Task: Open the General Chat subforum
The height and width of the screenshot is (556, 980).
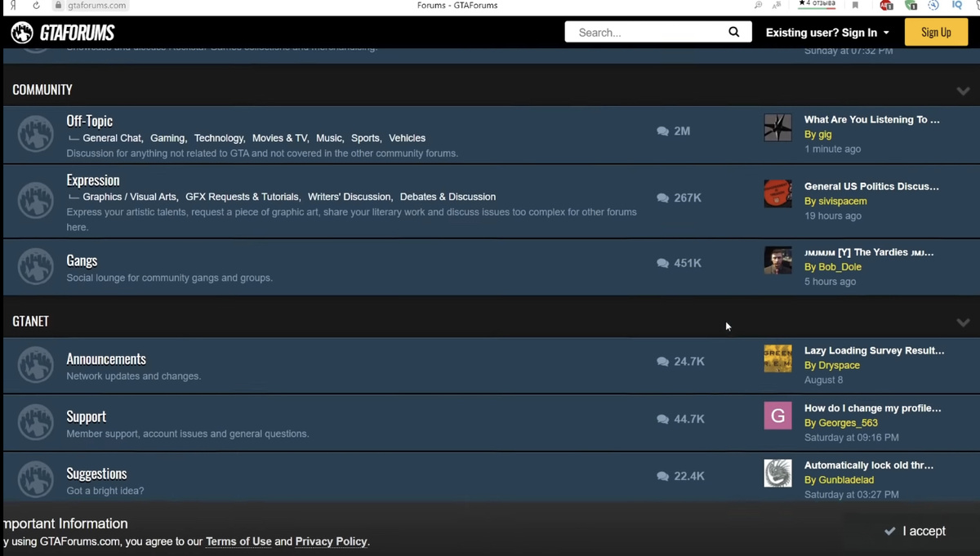Action: (x=112, y=138)
